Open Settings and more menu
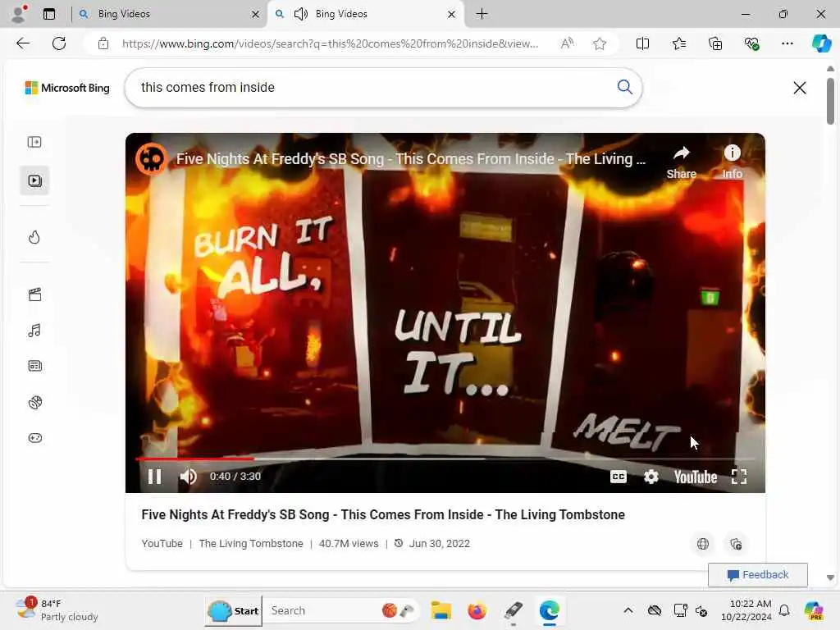 tap(787, 43)
